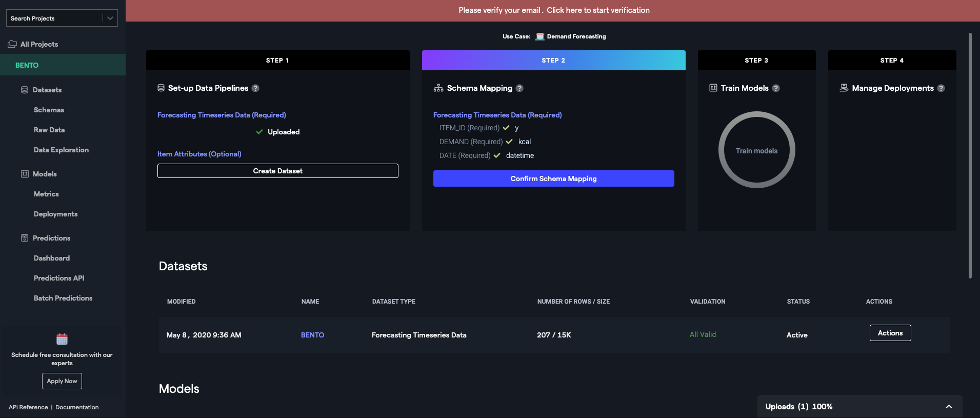
Task: Open the Predictions sidebar section
Action: (51, 238)
